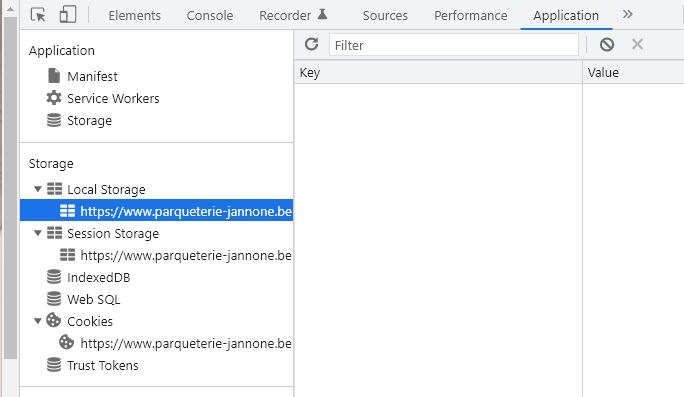Select the Cookies parqueterie-jannone.be entry
684x397 pixels.
176,343
